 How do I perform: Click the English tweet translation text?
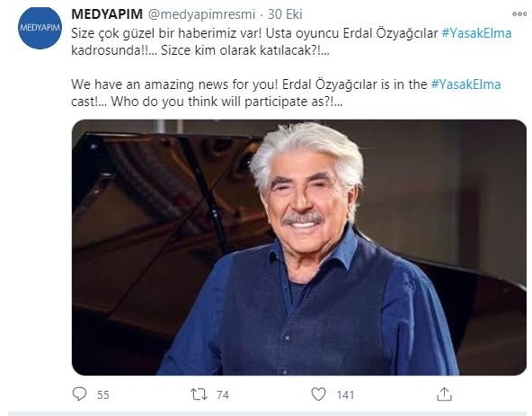pos(286,93)
